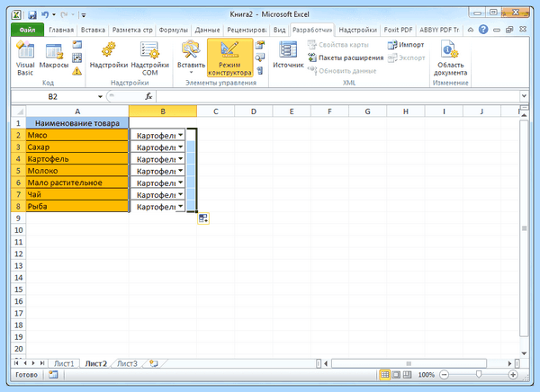Switch to the Вид tab
Image resolution: width=540 pixels, height=392 pixels.
[279, 30]
